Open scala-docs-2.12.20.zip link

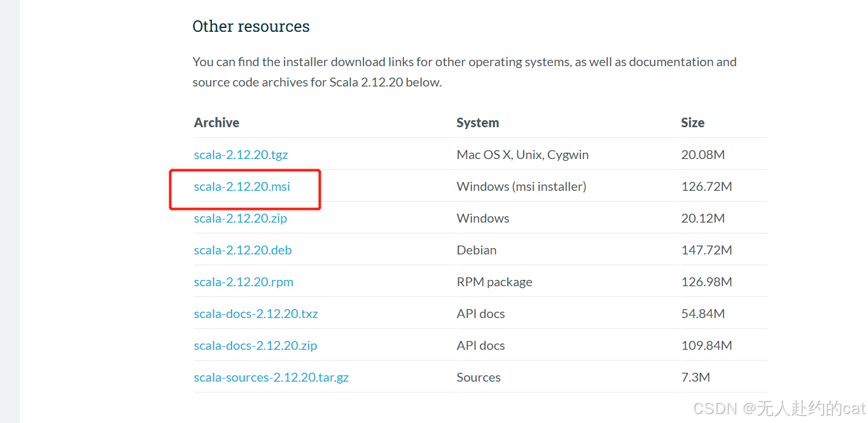[x=256, y=345]
